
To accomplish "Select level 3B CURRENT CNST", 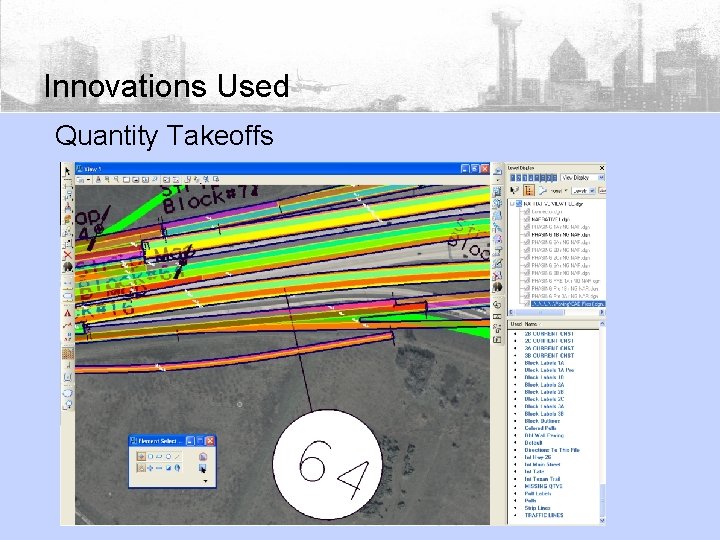I will [549, 355].
